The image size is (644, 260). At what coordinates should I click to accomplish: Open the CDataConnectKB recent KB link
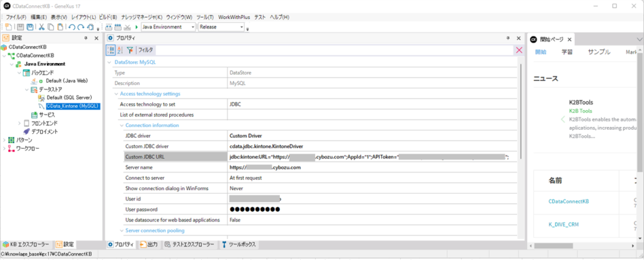pos(569,201)
